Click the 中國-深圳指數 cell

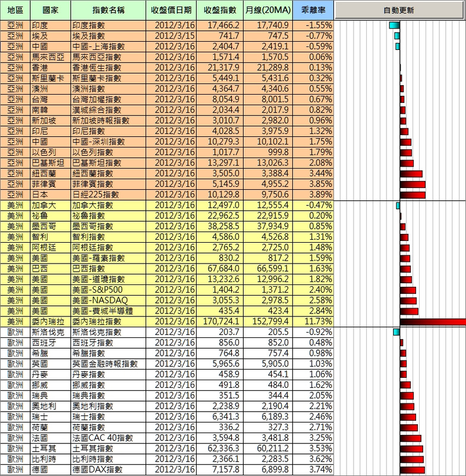[x=108, y=142]
